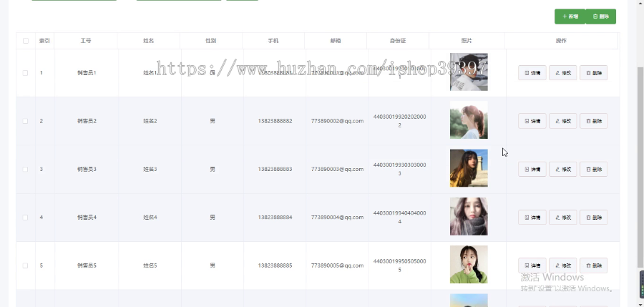Click row 删除 delete for 销售员5
644x307 pixels.
point(593,265)
